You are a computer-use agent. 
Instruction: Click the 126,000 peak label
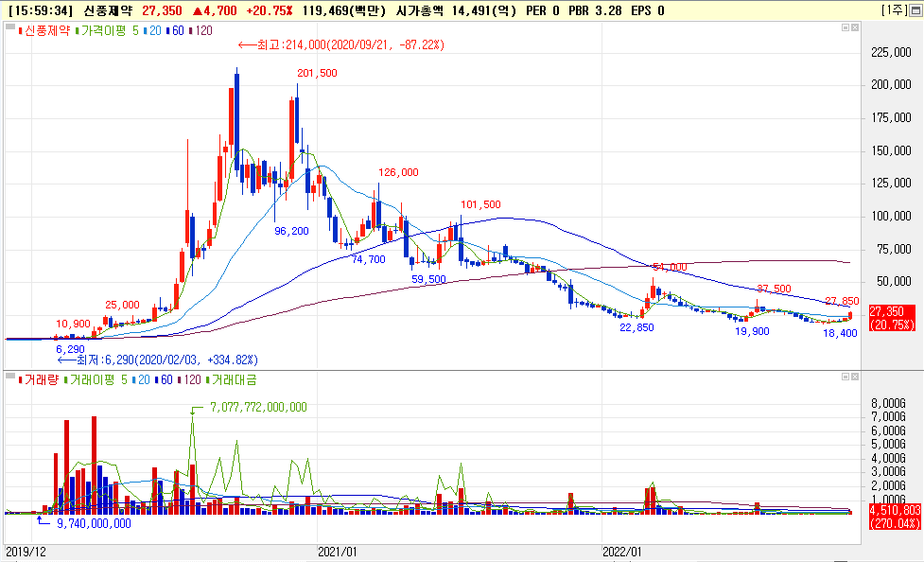coord(398,172)
